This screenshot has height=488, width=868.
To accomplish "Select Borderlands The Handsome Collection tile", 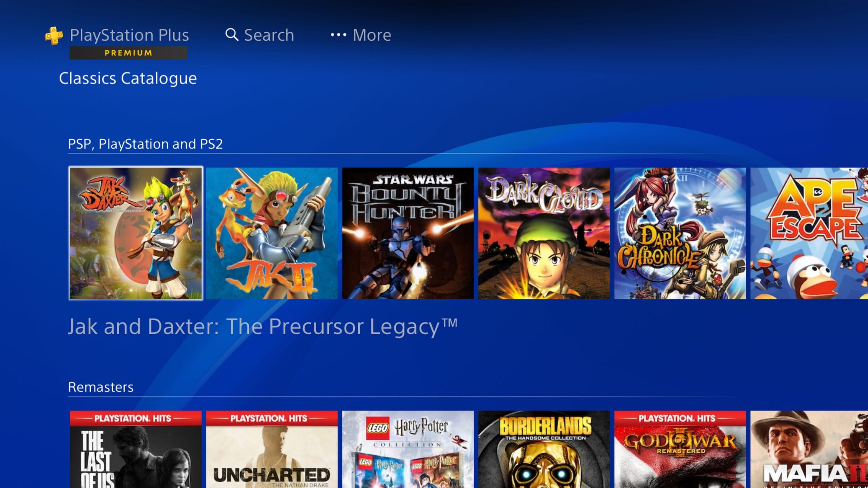I will pyautogui.click(x=544, y=449).
